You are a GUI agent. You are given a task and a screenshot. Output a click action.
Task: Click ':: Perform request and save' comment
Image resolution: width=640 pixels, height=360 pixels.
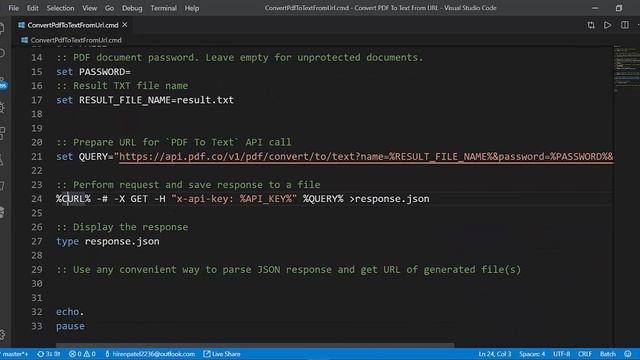(188, 184)
